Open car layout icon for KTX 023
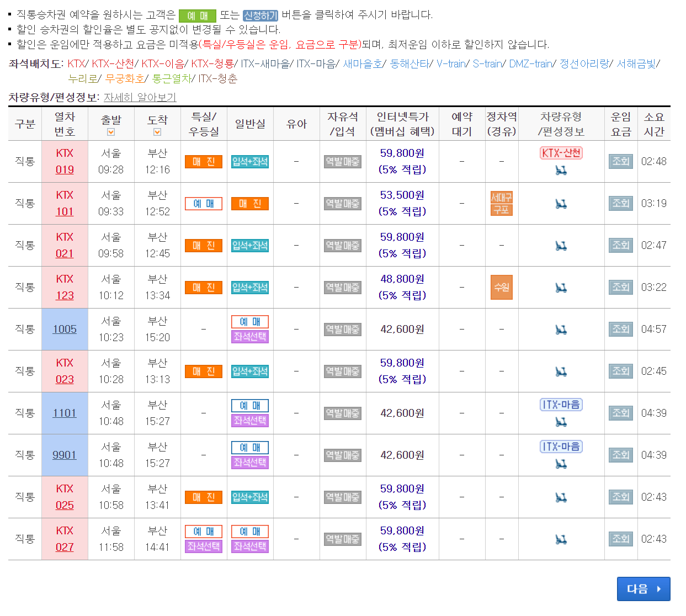This screenshot has width=686, height=616. click(561, 371)
